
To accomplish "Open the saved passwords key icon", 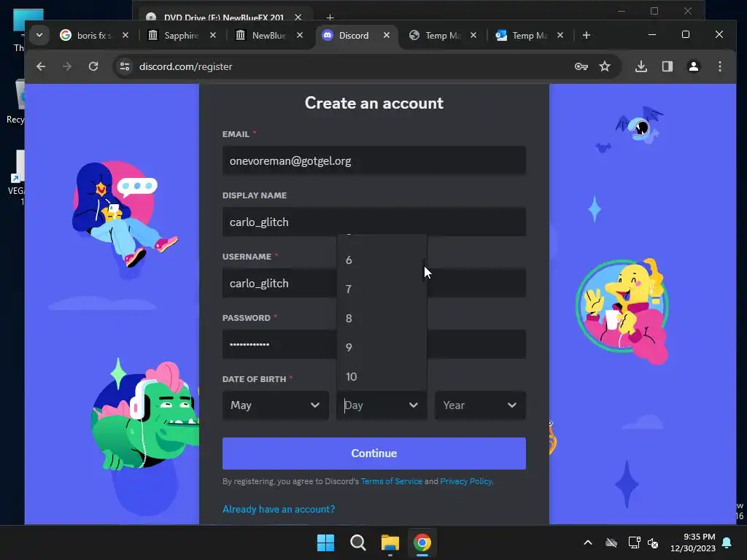I will [581, 66].
